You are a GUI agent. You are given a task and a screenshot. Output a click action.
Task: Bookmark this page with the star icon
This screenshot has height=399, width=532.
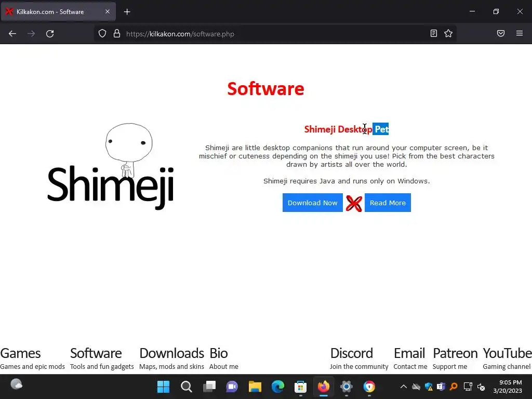click(x=448, y=33)
